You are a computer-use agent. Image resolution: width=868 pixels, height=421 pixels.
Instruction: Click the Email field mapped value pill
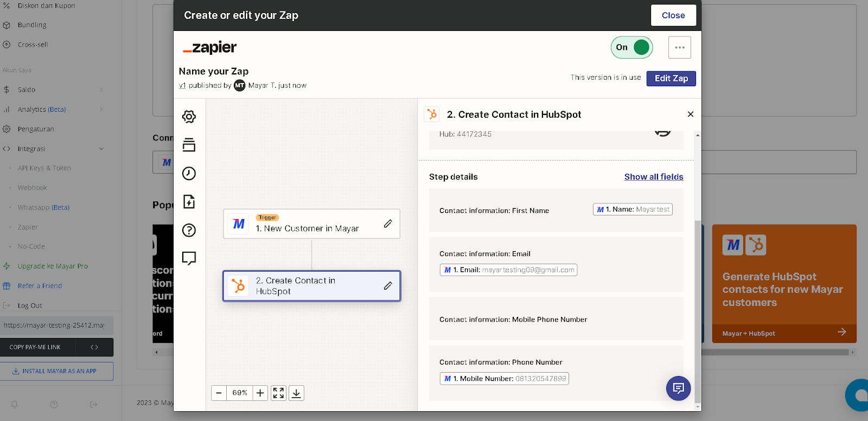click(508, 270)
